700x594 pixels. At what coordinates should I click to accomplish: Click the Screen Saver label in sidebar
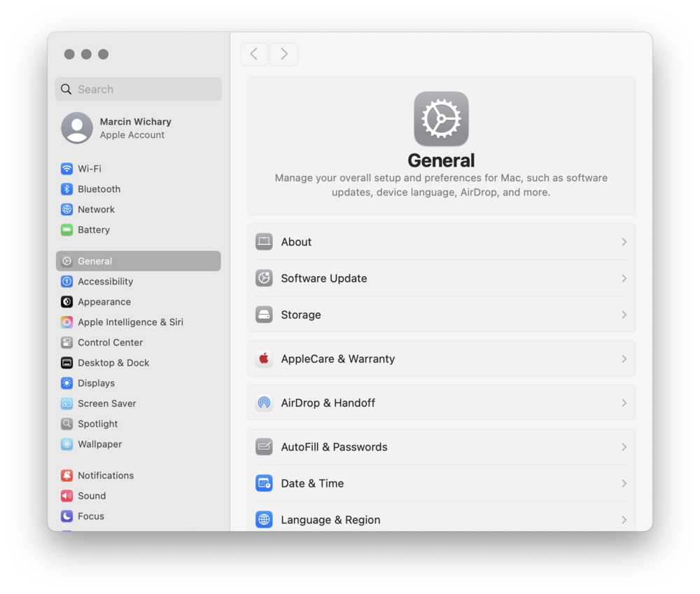point(107,403)
